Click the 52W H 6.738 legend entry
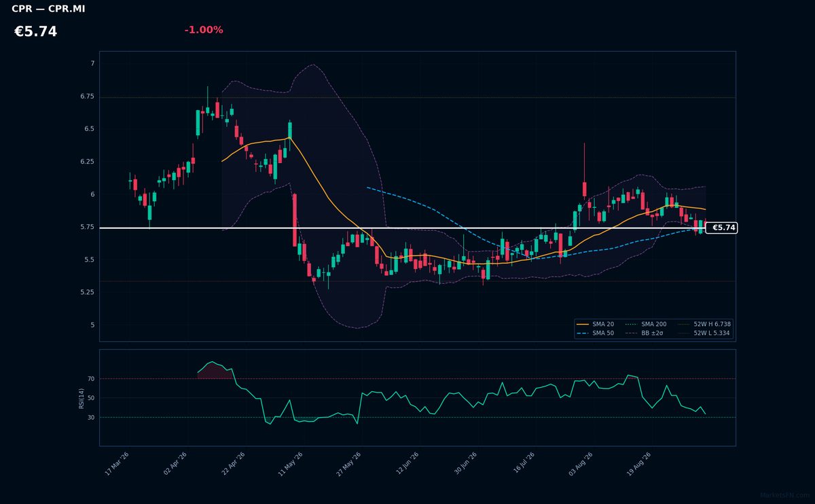Screen dimensions: 815x504 (704, 324)
